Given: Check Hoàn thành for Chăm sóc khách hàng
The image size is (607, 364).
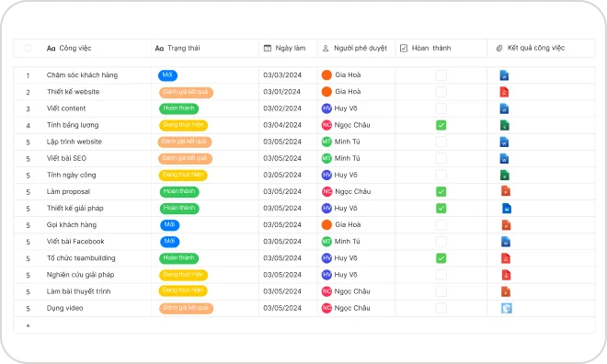Looking at the screenshot, I should pos(441,75).
